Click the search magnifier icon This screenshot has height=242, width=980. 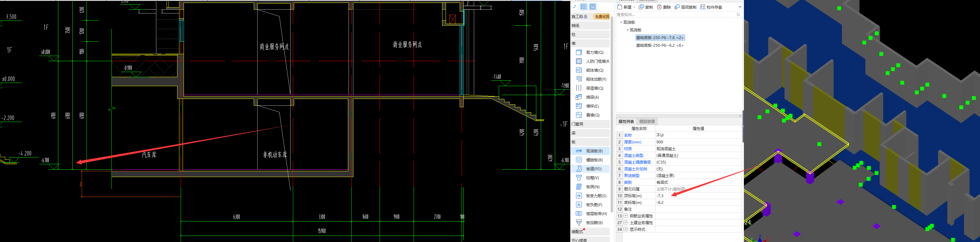pos(738,14)
